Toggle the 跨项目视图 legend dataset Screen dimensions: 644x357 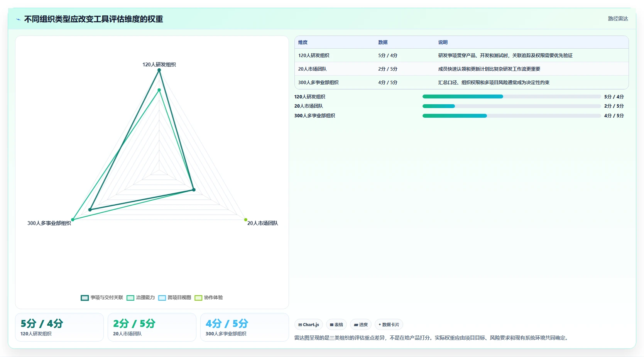[x=174, y=298]
